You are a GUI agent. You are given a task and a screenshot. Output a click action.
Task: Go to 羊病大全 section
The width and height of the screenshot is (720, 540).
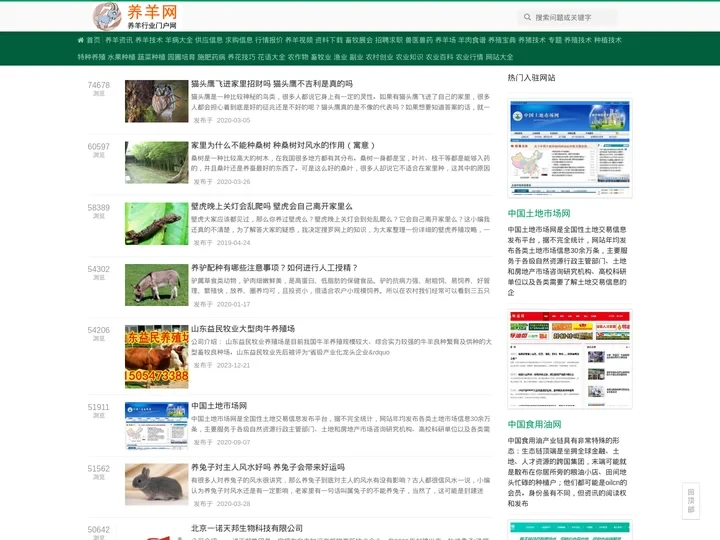click(179, 40)
